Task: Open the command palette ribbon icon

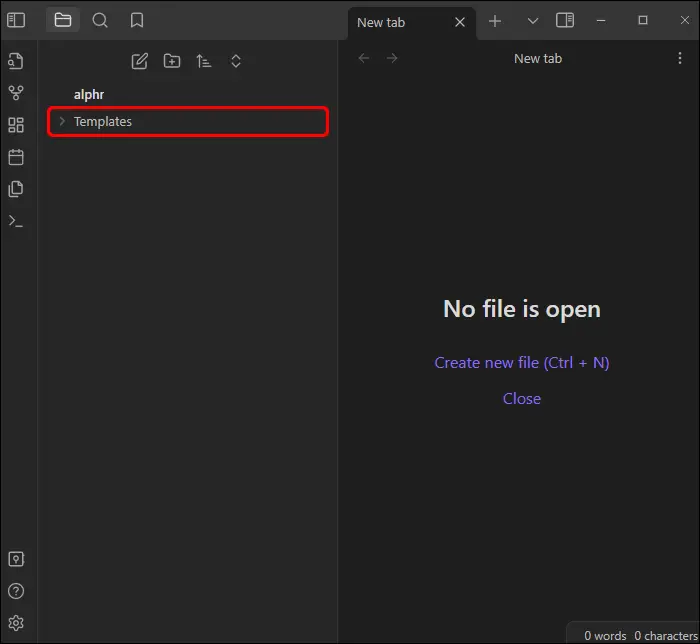Action: coord(16,221)
